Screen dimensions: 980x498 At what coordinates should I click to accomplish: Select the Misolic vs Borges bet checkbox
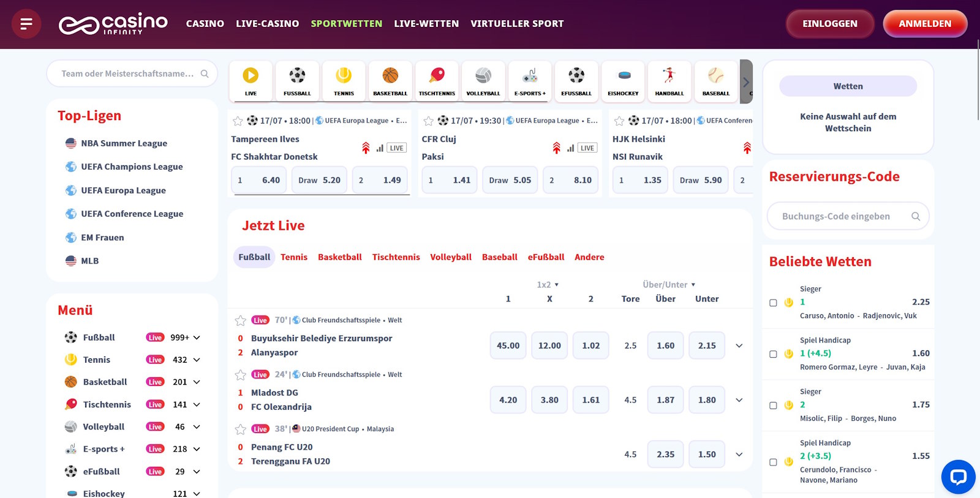coord(773,406)
